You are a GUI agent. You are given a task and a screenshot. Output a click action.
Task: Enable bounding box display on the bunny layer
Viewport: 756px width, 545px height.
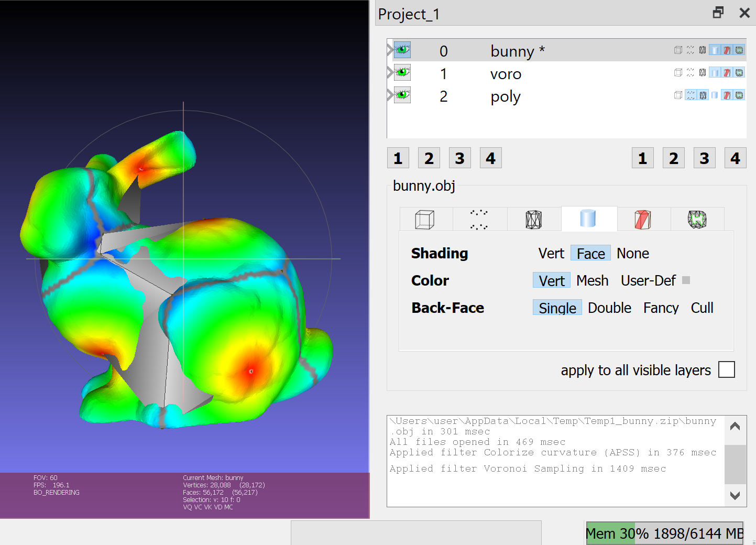pyautogui.click(x=678, y=50)
